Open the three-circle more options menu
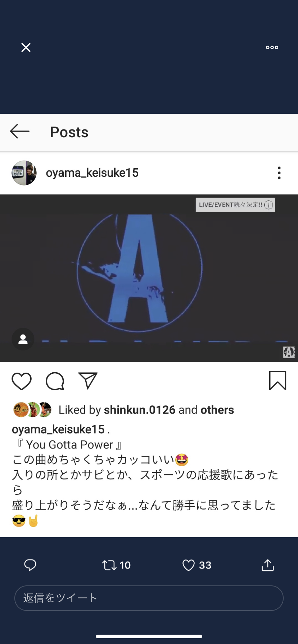 (x=272, y=47)
